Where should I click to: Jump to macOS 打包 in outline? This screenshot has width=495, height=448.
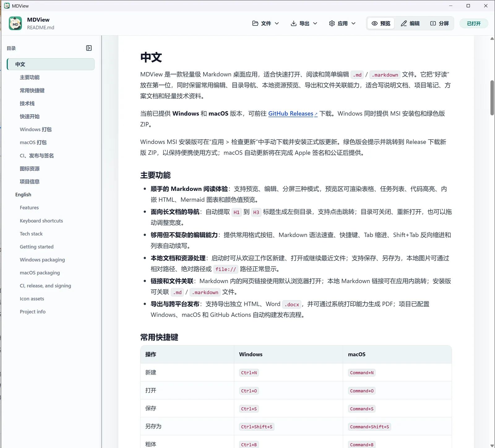[33, 142]
